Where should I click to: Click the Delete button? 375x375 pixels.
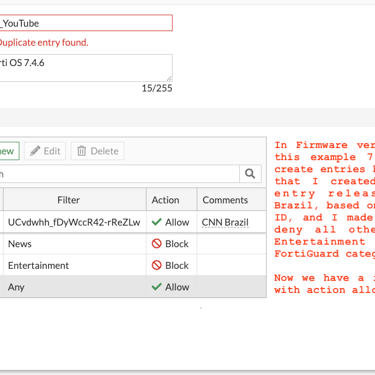coord(97,151)
